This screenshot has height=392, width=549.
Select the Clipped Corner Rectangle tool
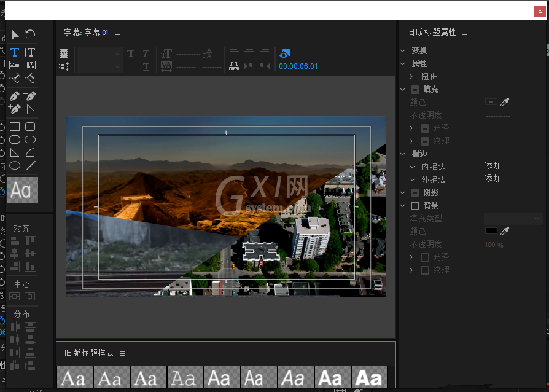15,139
